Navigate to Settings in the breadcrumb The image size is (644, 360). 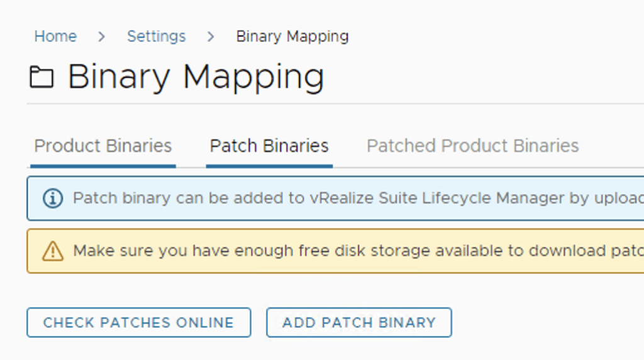pos(156,36)
